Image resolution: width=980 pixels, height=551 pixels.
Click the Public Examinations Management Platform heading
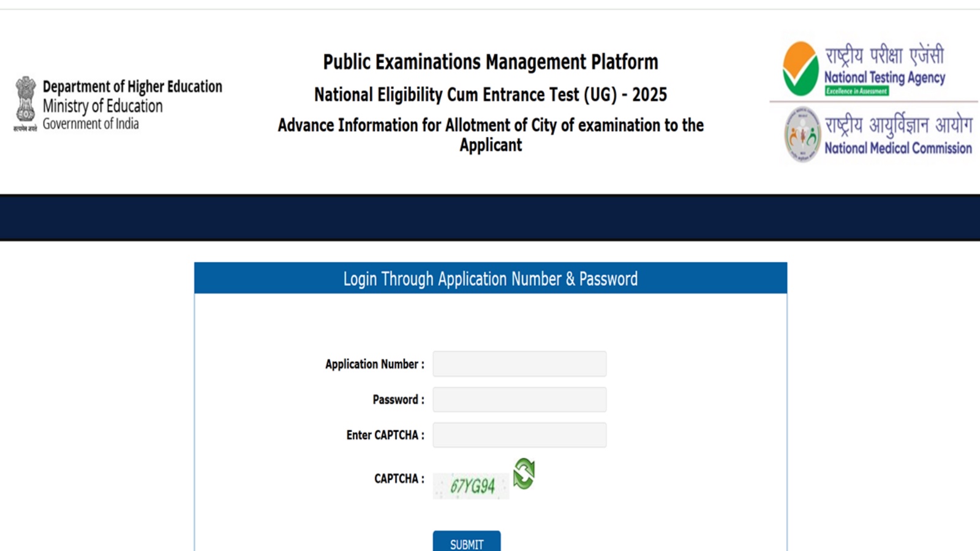pos(489,61)
